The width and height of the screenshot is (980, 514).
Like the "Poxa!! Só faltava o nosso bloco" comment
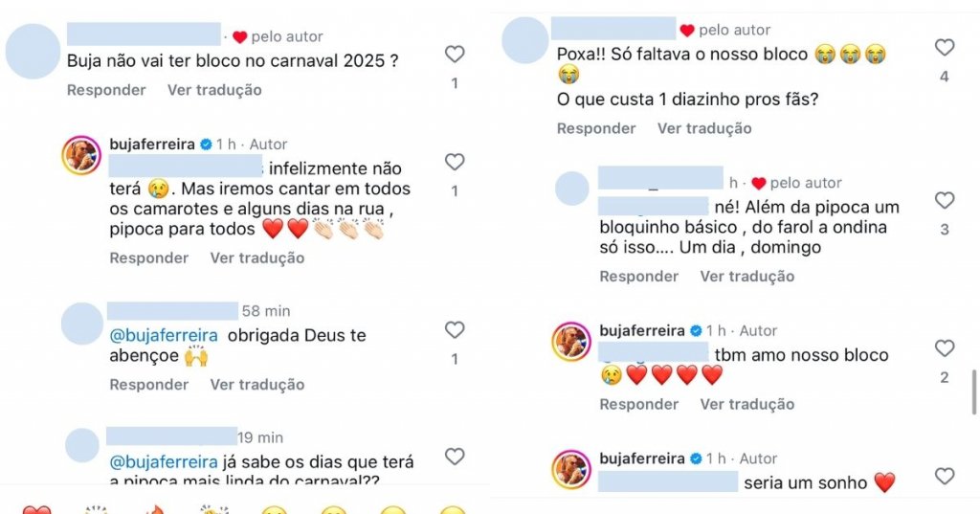click(x=945, y=47)
